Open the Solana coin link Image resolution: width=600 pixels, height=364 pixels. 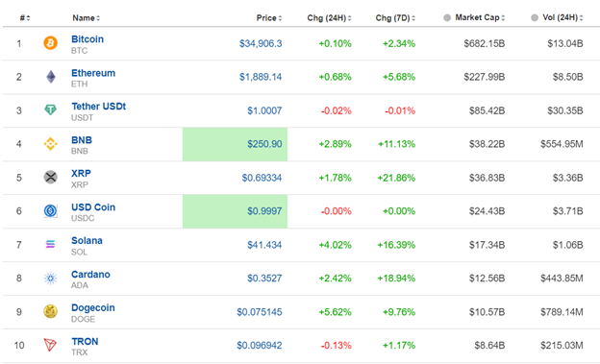point(87,240)
